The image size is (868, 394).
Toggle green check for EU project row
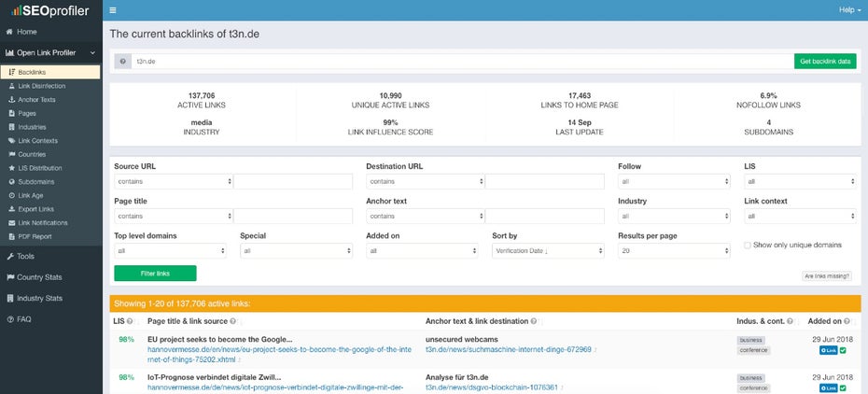pyautogui.click(x=843, y=350)
